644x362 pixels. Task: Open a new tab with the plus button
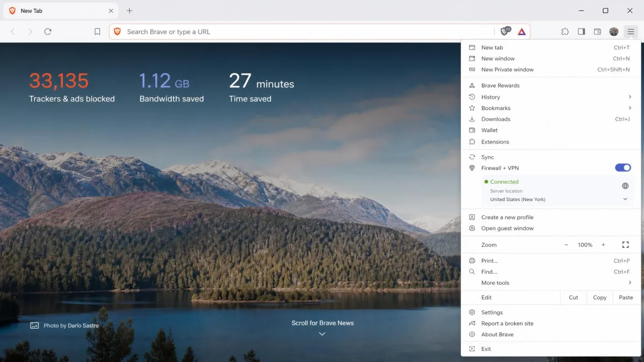(x=129, y=11)
